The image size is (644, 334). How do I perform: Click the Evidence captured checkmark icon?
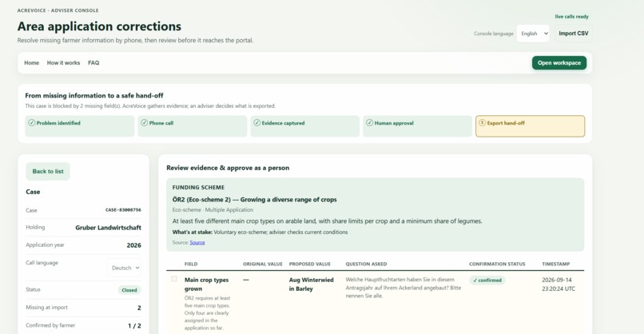257,123
